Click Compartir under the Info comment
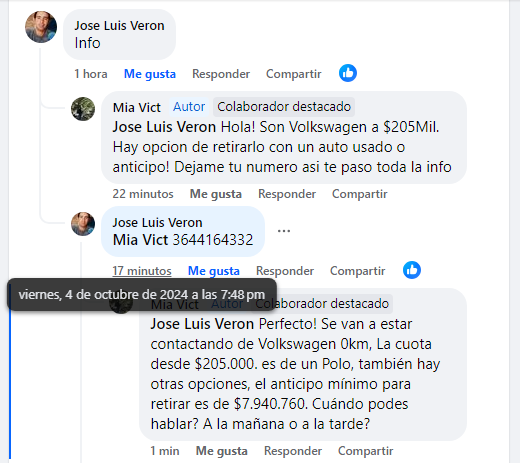This screenshot has height=463, width=520. coord(294,74)
